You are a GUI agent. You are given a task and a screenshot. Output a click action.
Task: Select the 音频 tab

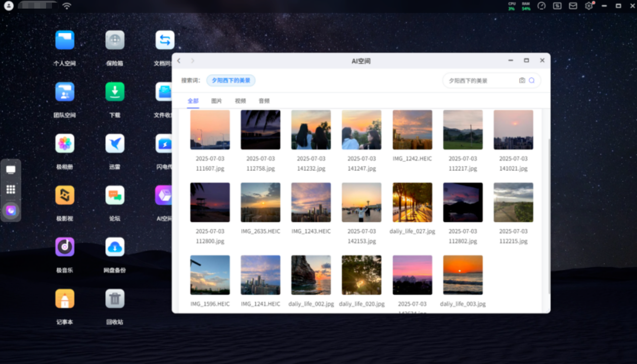pos(264,101)
